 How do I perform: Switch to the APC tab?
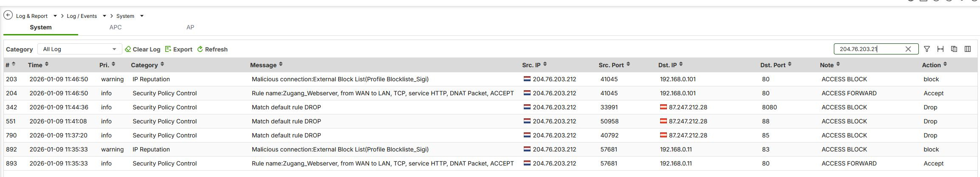coord(116,27)
